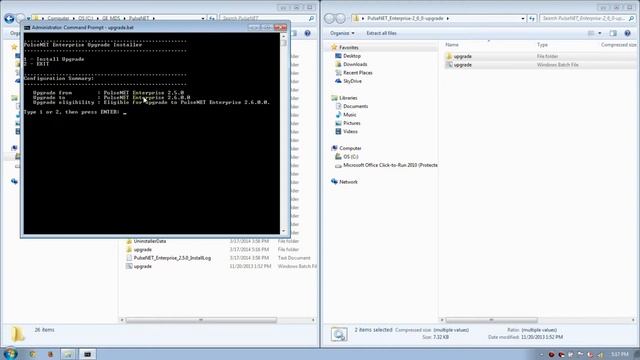Viewport: 640px width, 360px height.
Task: Select Microsoft Office Click-to-Run 2010 drive
Action: tap(390, 165)
